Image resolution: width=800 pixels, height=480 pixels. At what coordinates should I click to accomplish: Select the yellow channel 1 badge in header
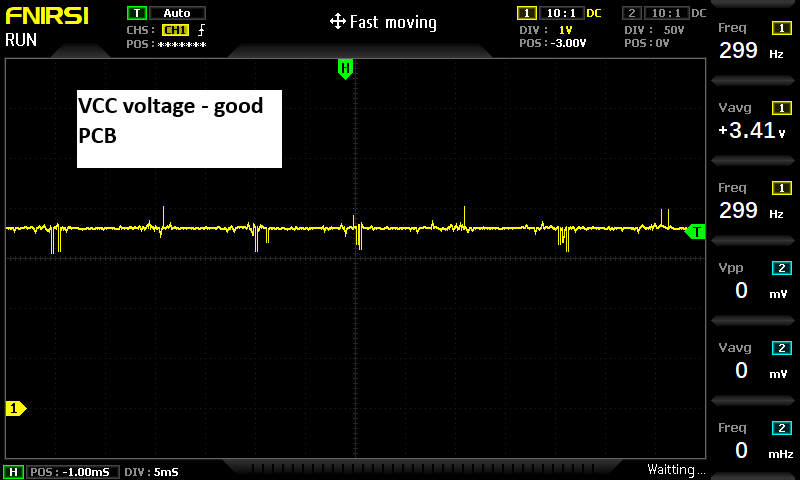[x=527, y=13]
